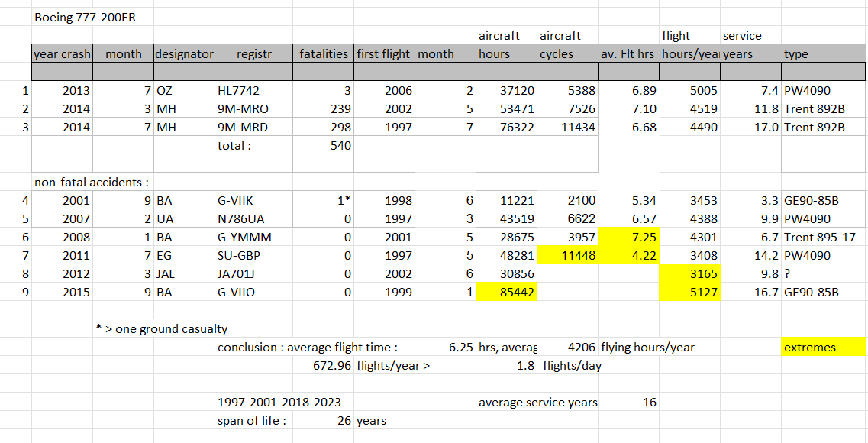Select the total fatalities cell 540

coord(323,145)
